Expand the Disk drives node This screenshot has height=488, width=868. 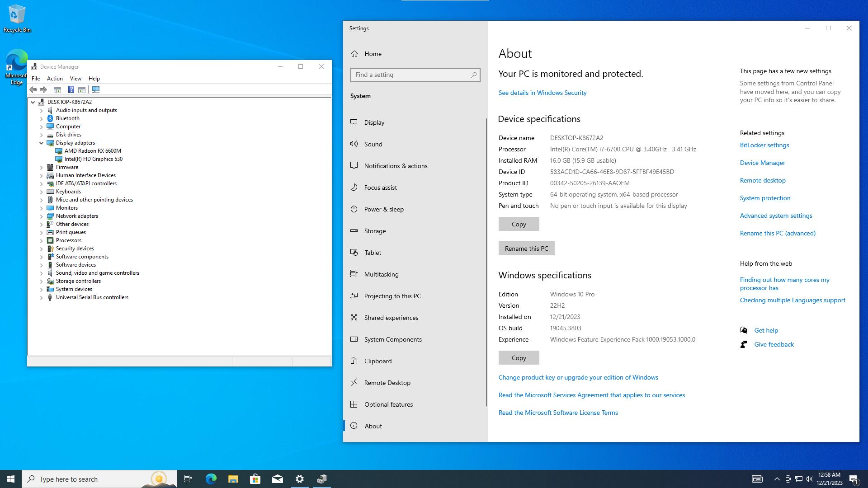(x=42, y=135)
